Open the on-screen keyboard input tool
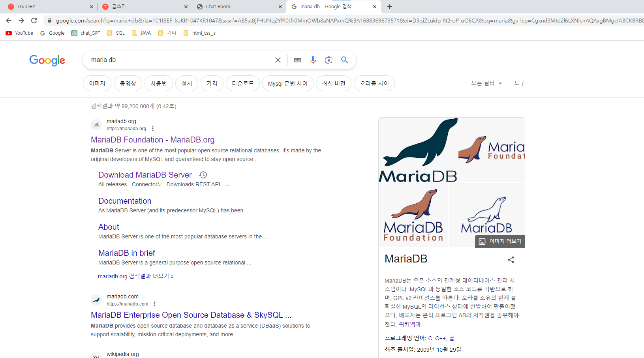This screenshot has width=644, height=358. coord(298,60)
